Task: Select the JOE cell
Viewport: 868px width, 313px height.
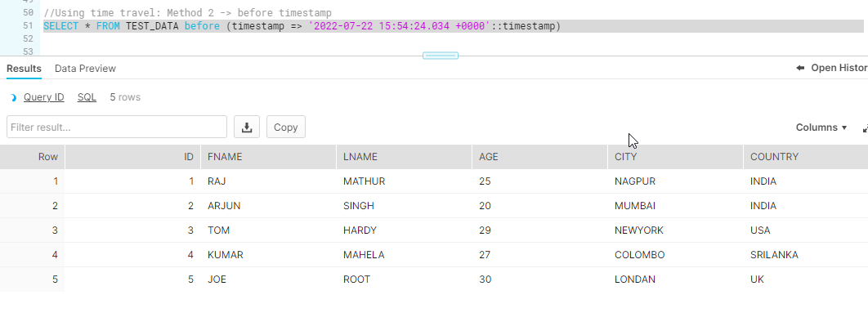Action: [268, 279]
